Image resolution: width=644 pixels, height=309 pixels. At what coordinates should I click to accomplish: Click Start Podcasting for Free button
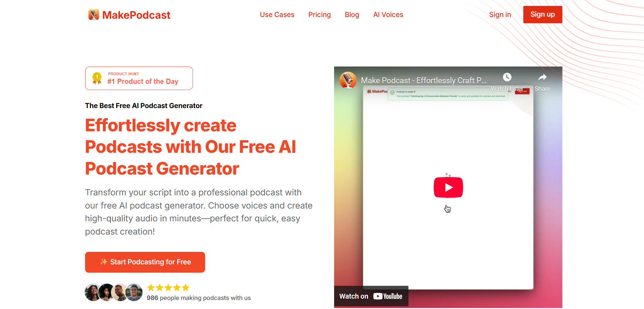[x=145, y=262]
